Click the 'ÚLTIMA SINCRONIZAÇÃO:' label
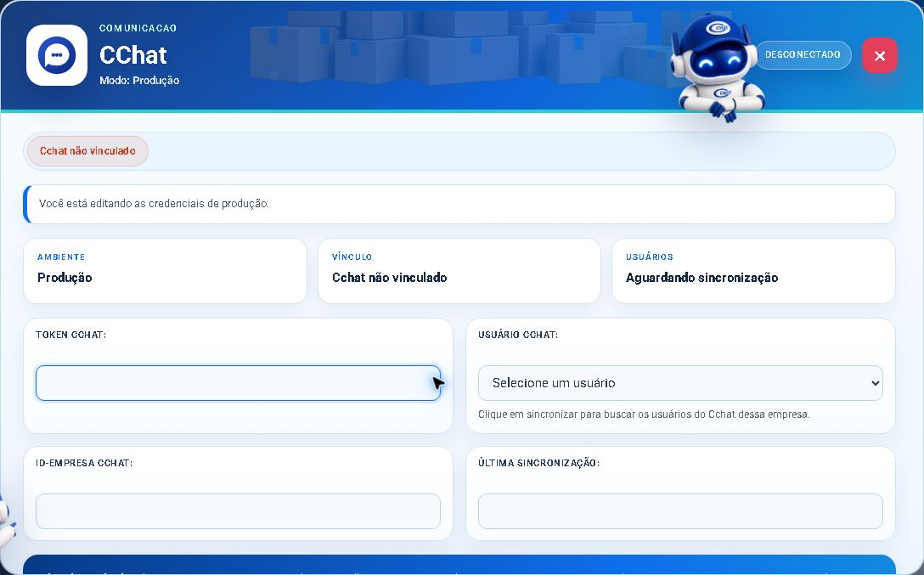Viewport: 924px width, 575px height. [538, 463]
